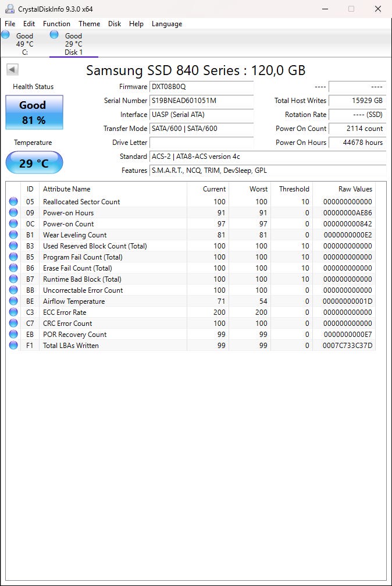Click status orb for C: drive
Screen dimensions: 392x586
click(6, 35)
